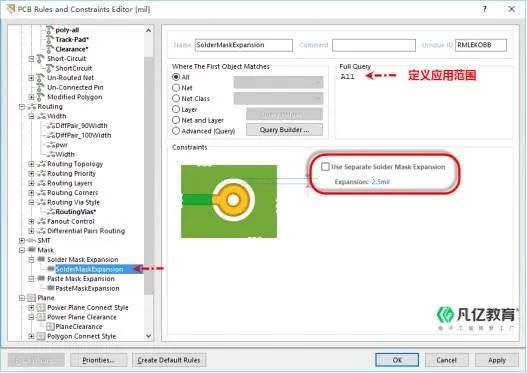Click the SMT category icon

coord(32,241)
